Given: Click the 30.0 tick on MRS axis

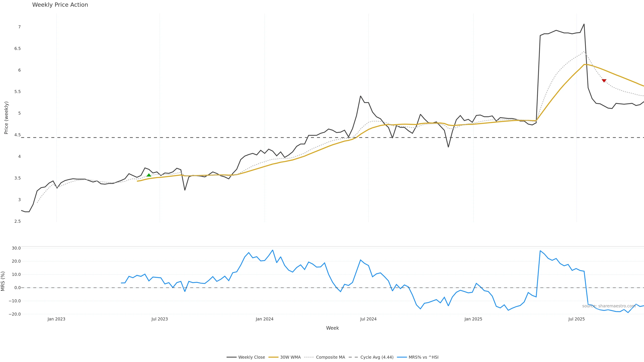Looking at the screenshot, I should (x=16, y=248).
